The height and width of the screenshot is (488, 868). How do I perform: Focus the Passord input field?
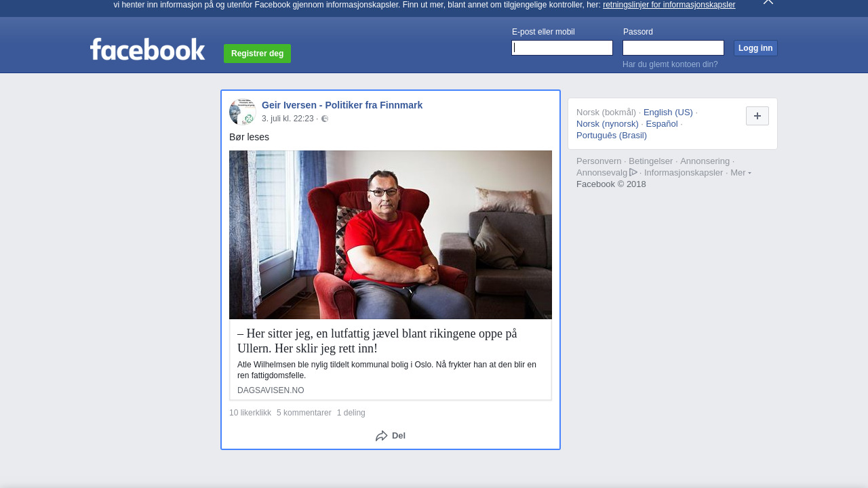click(673, 47)
